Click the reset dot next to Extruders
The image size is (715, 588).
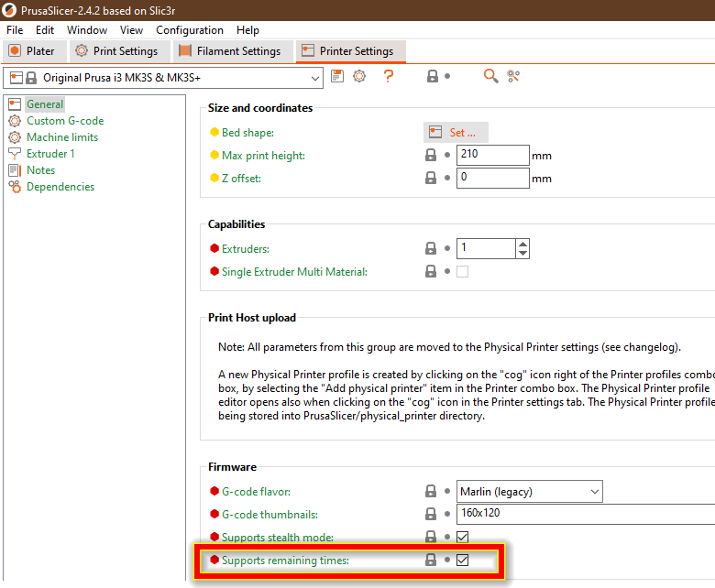tap(447, 248)
